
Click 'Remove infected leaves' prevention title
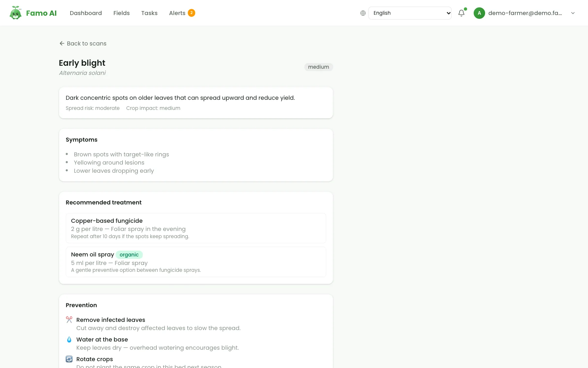pyautogui.click(x=111, y=320)
